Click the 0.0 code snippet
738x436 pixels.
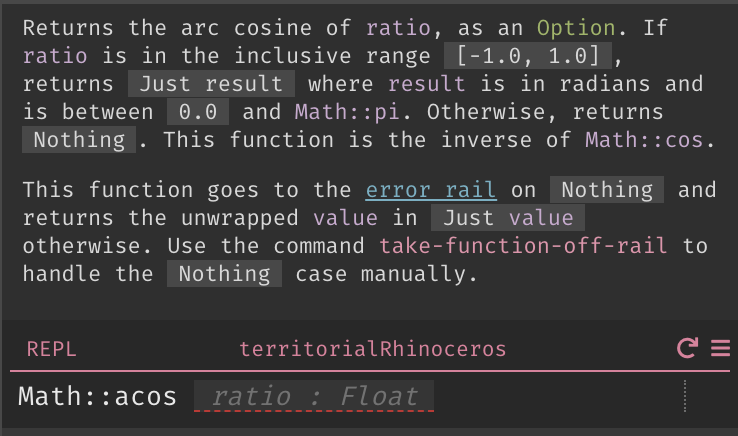198,112
